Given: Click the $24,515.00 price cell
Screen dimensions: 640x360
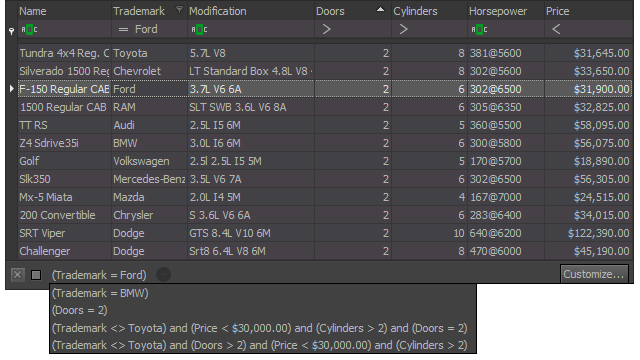Looking at the screenshot, I should (x=589, y=197).
